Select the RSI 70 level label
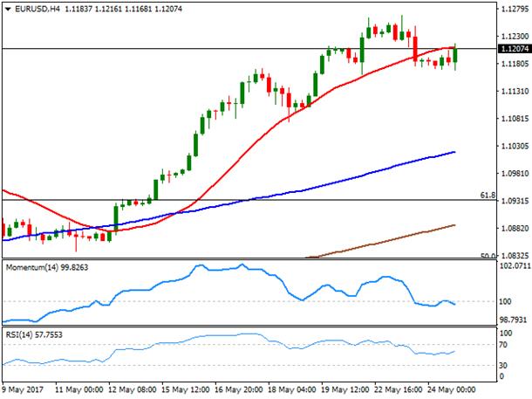Image resolution: width=532 pixels, height=399 pixels. coord(503,345)
